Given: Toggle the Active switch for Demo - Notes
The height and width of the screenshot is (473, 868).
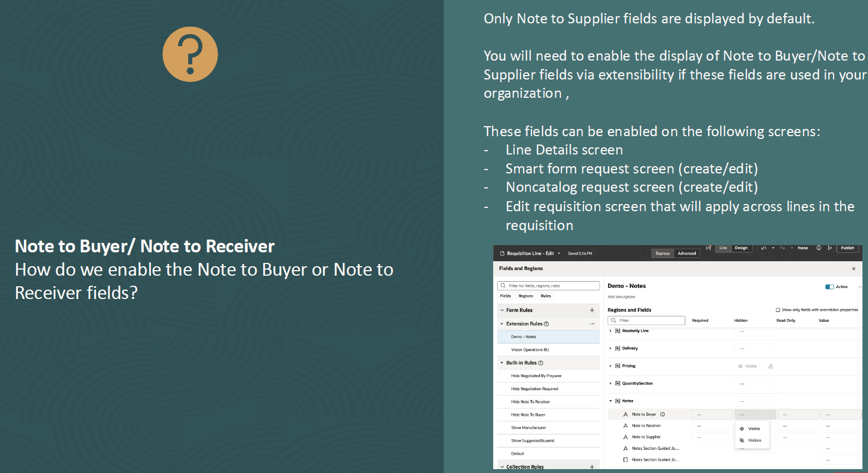Looking at the screenshot, I should coord(830,286).
